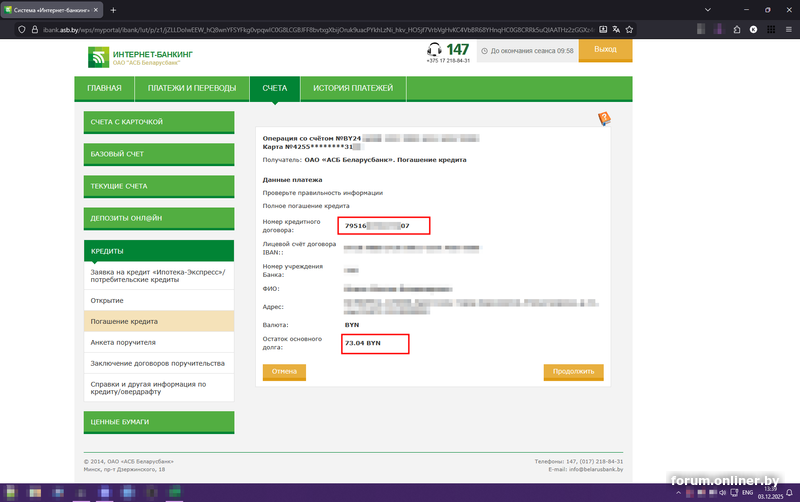800x502 pixels.
Task: Select the СЧЕТА tab
Action: (274, 88)
